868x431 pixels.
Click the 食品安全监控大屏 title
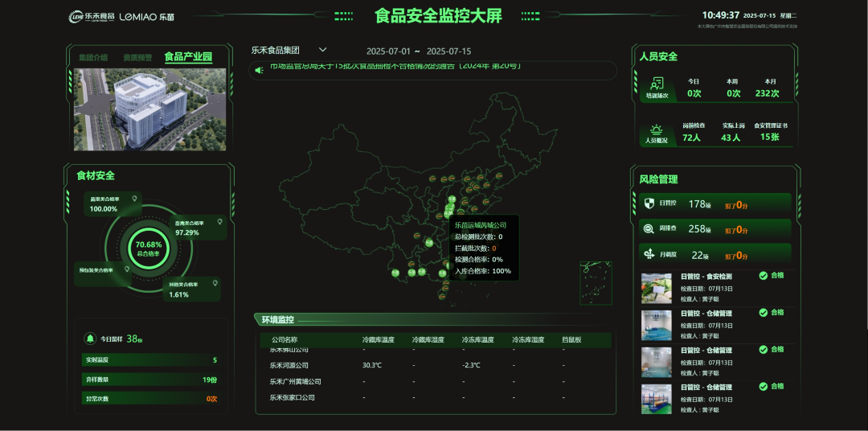click(439, 16)
